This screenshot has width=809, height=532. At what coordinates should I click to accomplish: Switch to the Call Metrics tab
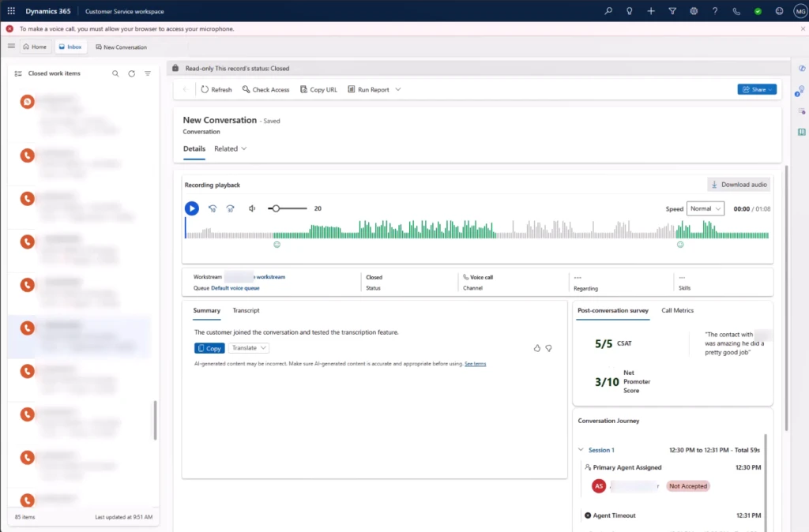click(x=676, y=310)
